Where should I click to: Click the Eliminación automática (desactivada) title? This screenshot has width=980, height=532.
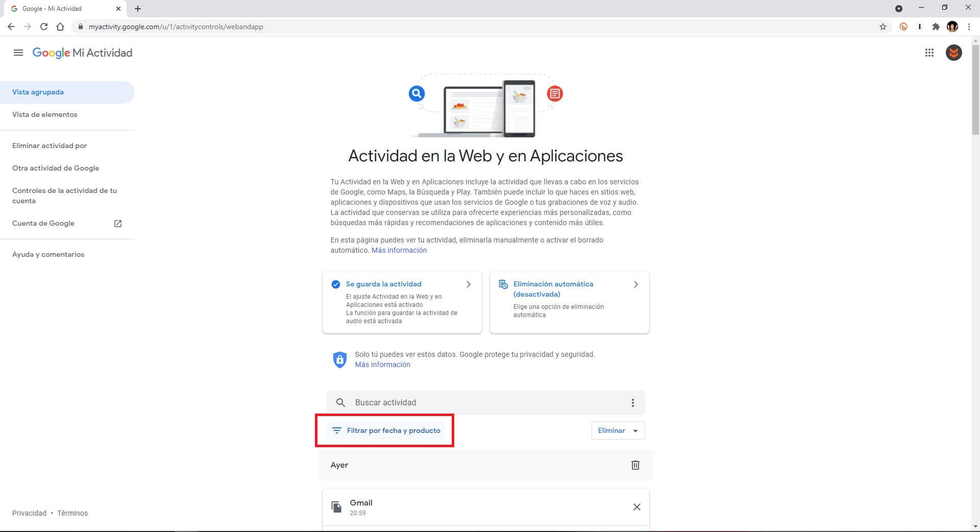click(x=553, y=289)
